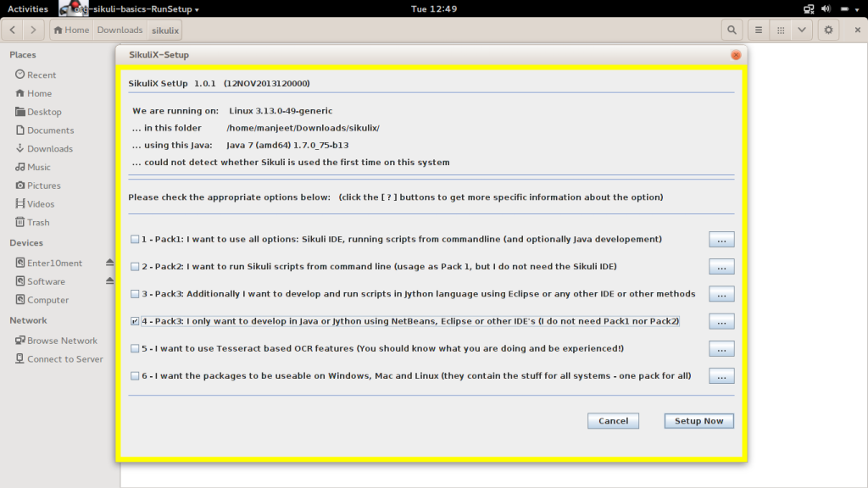The image size is (868, 488).
Task: Open Home in Places sidebar
Action: 34,93
